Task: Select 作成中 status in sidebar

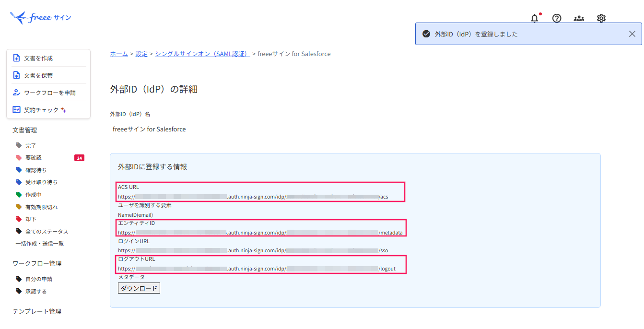Action: tap(34, 195)
